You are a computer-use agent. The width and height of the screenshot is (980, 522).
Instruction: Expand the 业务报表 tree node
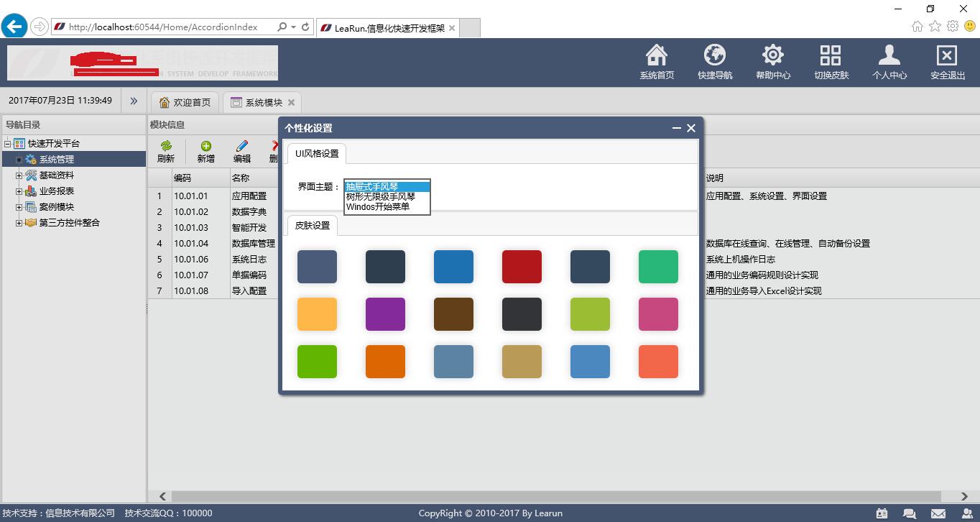coord(19,191)
